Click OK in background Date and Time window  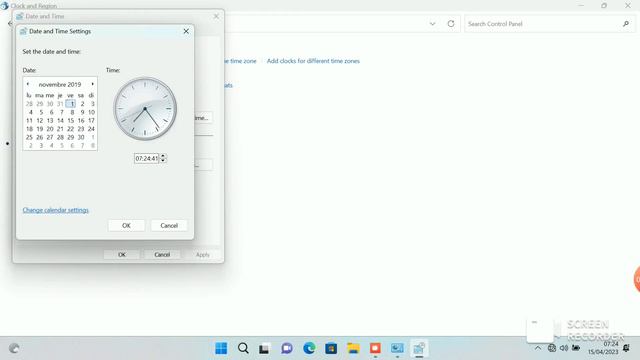tap(122, 255)
